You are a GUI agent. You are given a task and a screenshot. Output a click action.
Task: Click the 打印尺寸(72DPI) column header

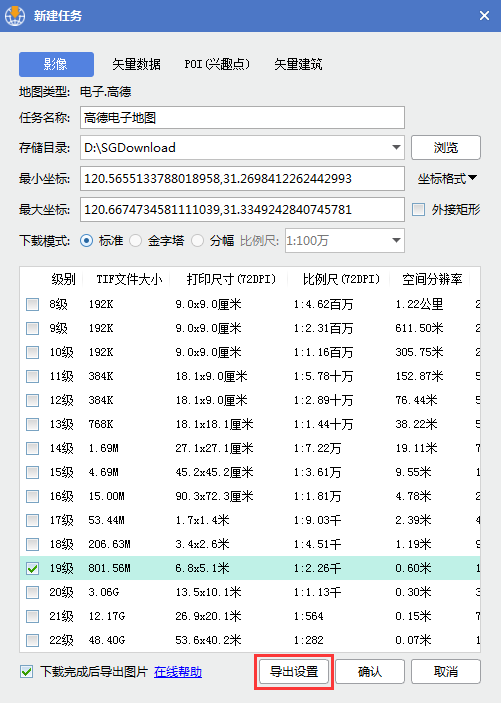pos(231,279)
